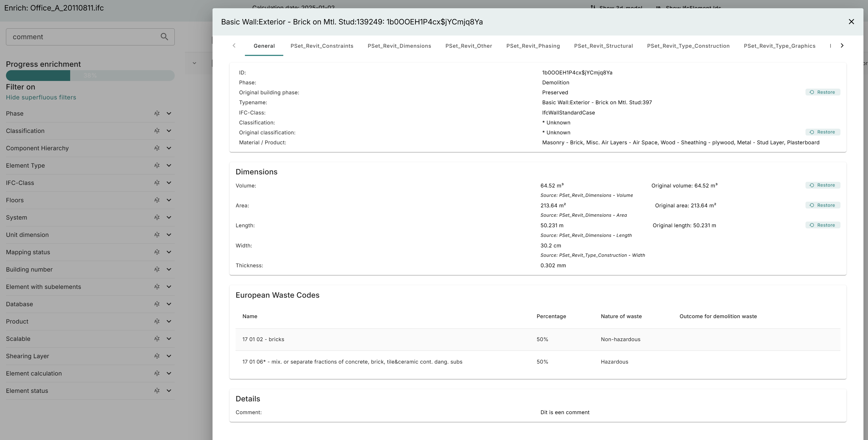
Task: Restore the original classification
Action: (x=823, y=132)
